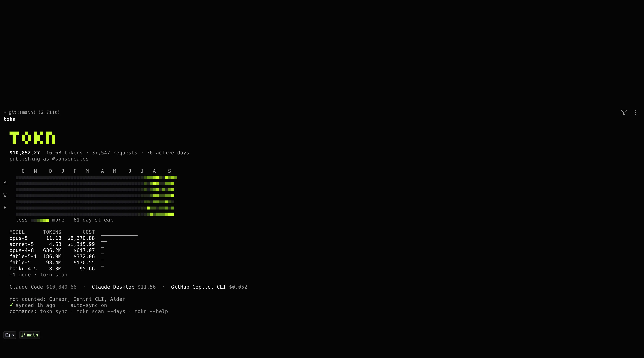Open the home directory folder chip

[x=10, y=335]
